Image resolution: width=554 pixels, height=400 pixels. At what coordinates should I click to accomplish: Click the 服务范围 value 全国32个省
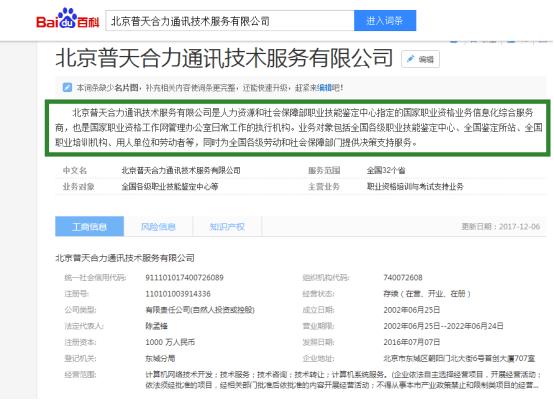click(386, 170)
